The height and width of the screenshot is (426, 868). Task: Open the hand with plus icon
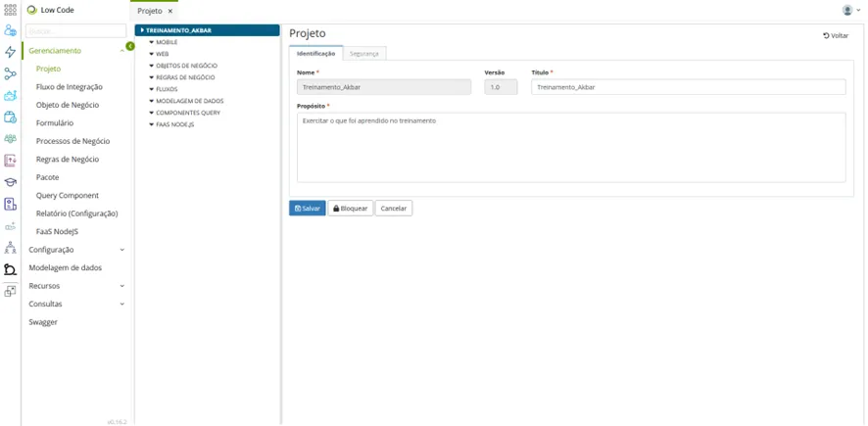coord(10,226)
